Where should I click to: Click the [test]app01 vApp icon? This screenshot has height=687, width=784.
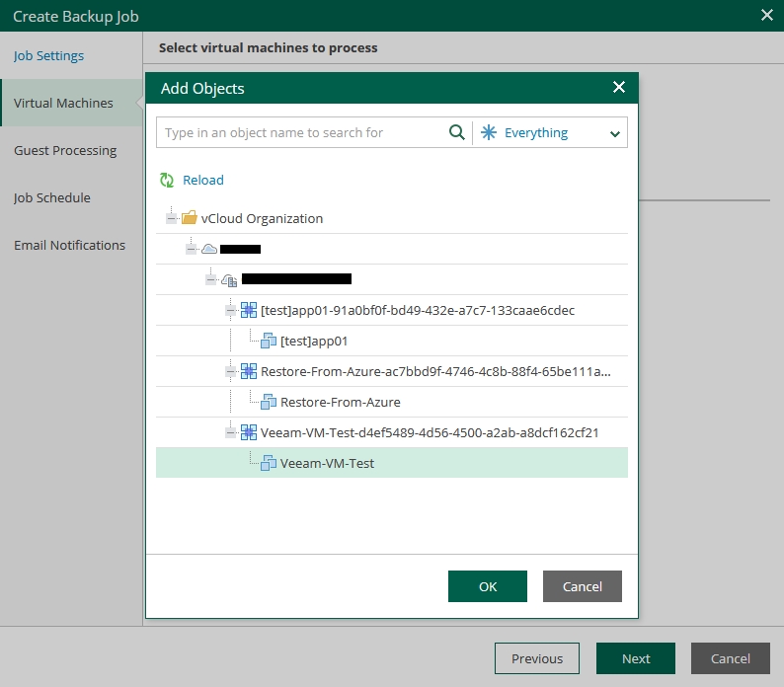[249, 310]
